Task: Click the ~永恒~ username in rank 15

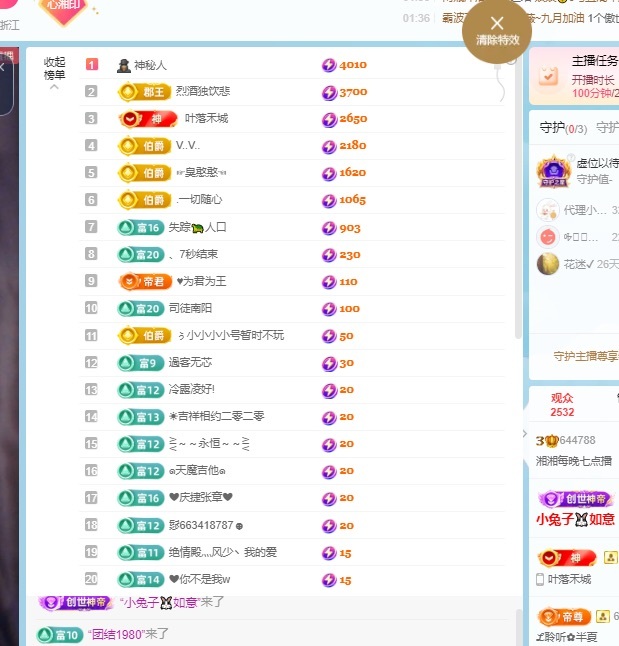Action: [209, 444]
